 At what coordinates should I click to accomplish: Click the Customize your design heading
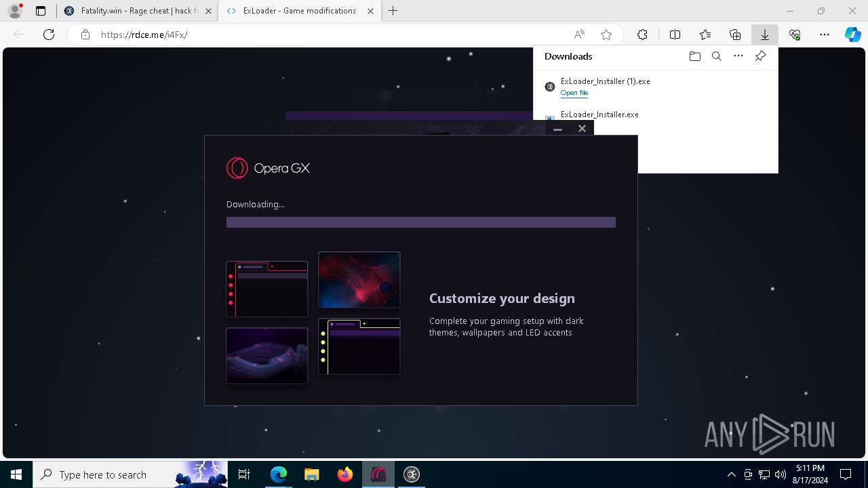(502, 298)
